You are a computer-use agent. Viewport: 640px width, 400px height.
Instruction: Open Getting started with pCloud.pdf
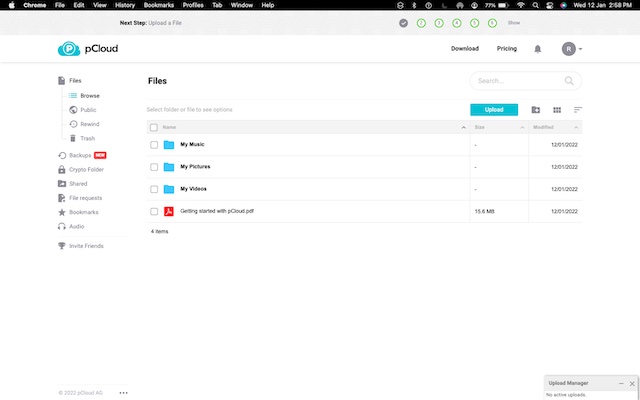217,211
